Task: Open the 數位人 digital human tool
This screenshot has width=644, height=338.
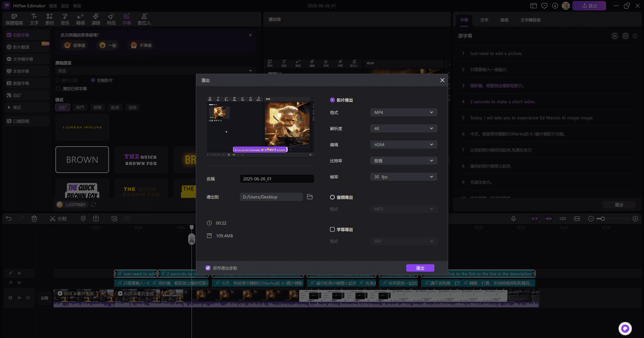Action: (144, 19)
